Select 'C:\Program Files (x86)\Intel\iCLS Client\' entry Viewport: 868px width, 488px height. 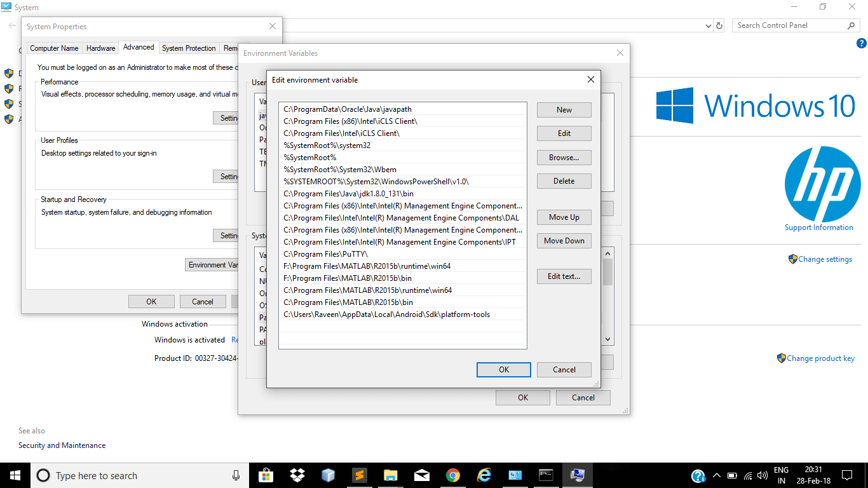tap(403, 121)
